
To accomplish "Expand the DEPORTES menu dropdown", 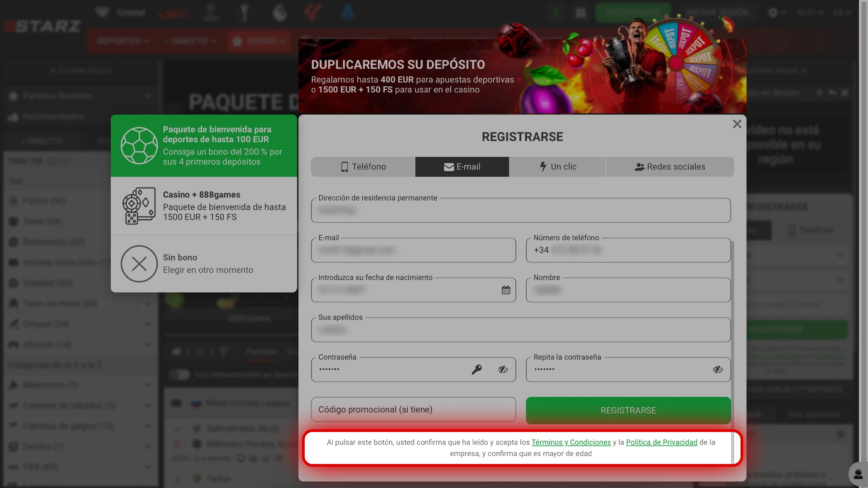I will tap(123, 41).
